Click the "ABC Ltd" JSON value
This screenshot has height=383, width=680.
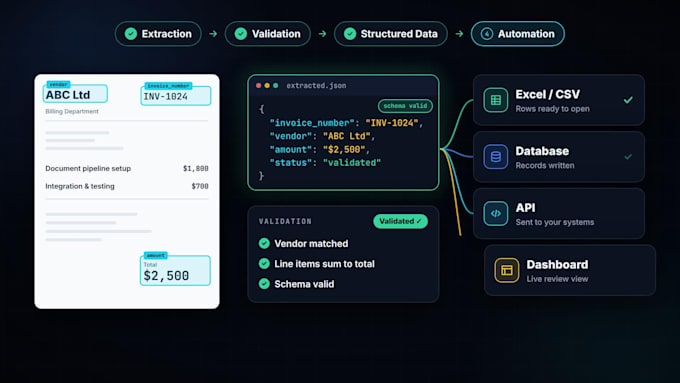click(347, 136)
